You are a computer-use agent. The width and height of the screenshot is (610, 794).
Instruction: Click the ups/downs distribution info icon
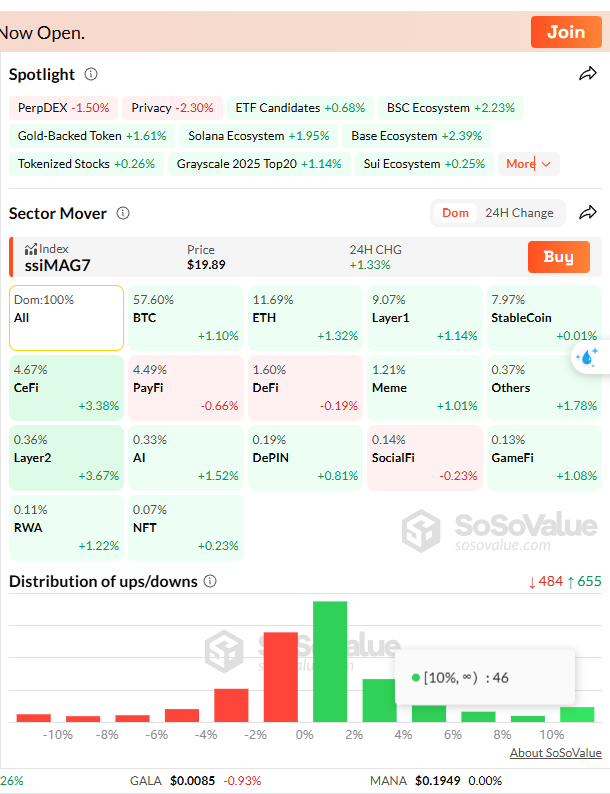209,581
